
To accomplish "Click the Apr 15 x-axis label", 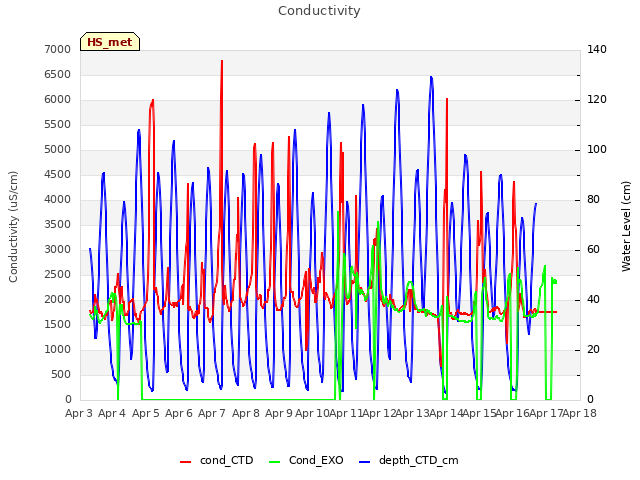I will (x=479, y=413).
